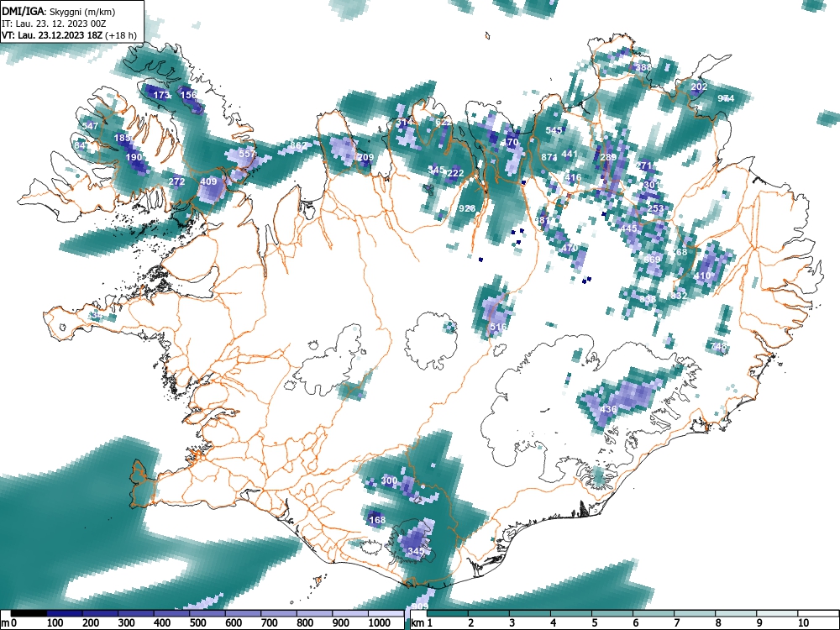Click the '500' tick label on the metre scale
This screenshot has height=630, width=840.
[x=197, y=623]
